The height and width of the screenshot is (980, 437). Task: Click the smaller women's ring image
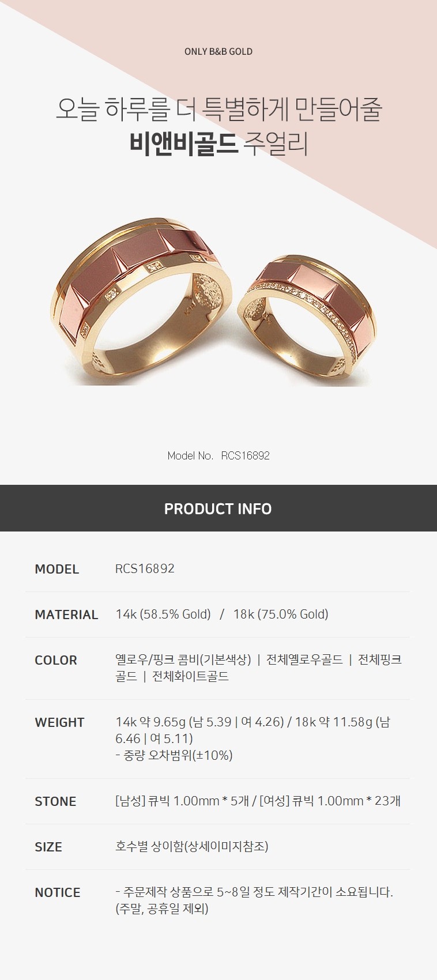309,321
